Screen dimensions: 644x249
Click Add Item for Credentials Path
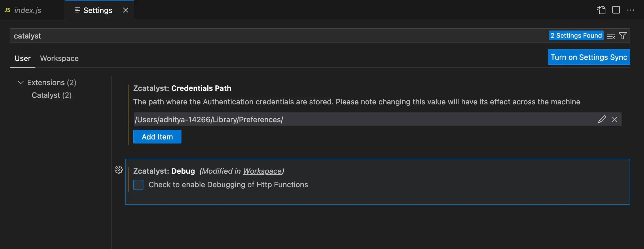157,137
